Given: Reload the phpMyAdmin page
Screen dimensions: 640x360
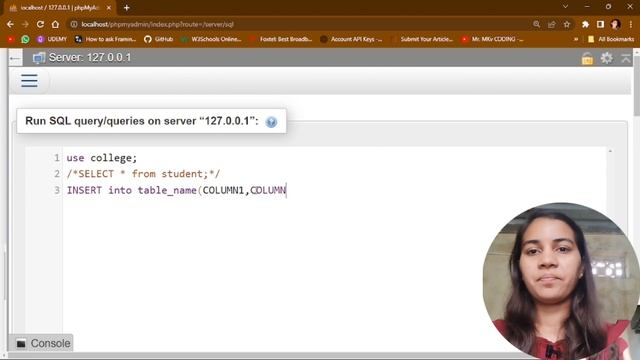Looking at the screenshot, I should [x=40, y=24].
